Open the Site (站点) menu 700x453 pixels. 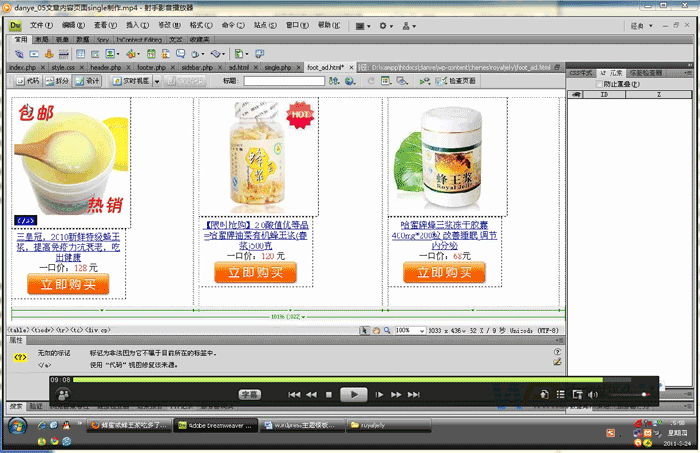tap(265, 25)
